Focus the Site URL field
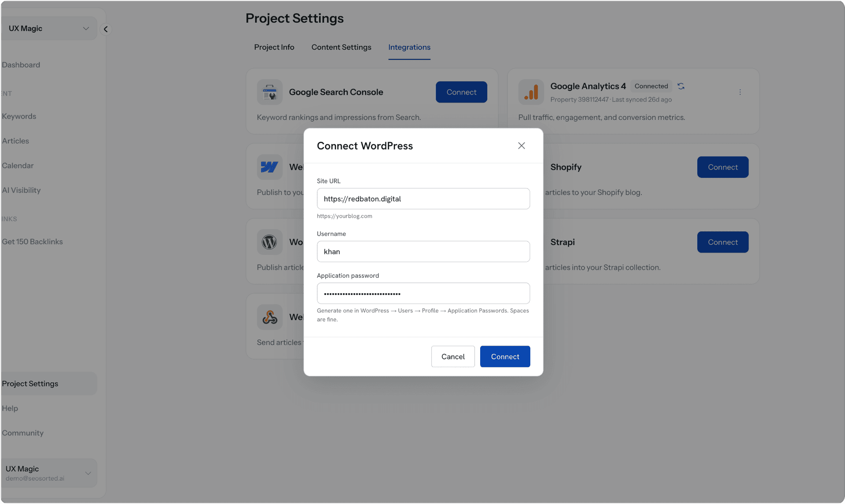The width and height of the screenshot is (845, 504). click(423, 199)
